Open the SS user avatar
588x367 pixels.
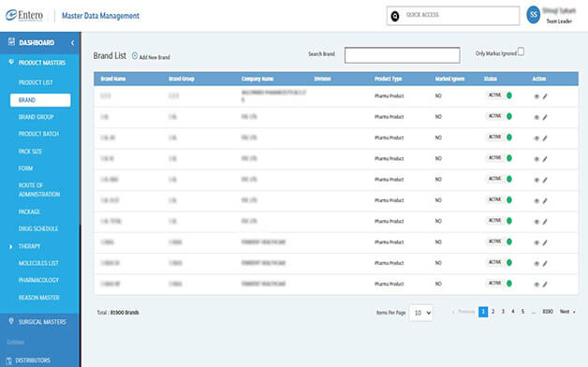534,15
